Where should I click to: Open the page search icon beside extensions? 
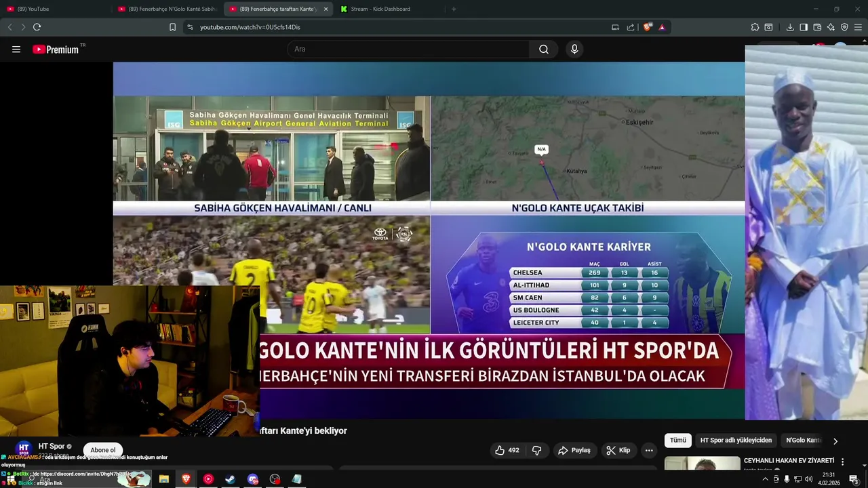(768, 27)
